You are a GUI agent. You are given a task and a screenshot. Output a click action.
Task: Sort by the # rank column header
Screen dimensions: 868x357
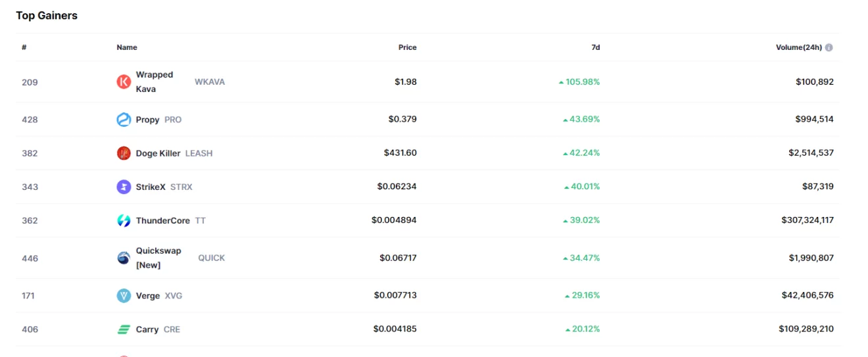24,47
